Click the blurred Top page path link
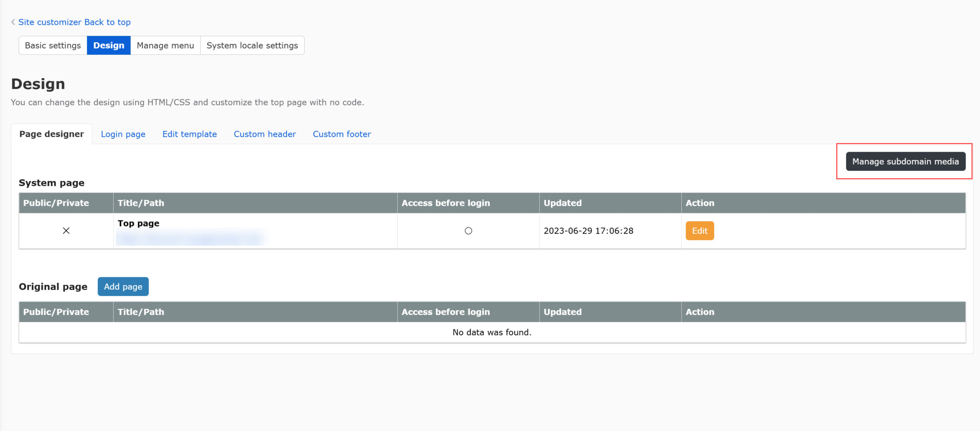The width and height of the screenshot is (980, 431). point(190,239)
